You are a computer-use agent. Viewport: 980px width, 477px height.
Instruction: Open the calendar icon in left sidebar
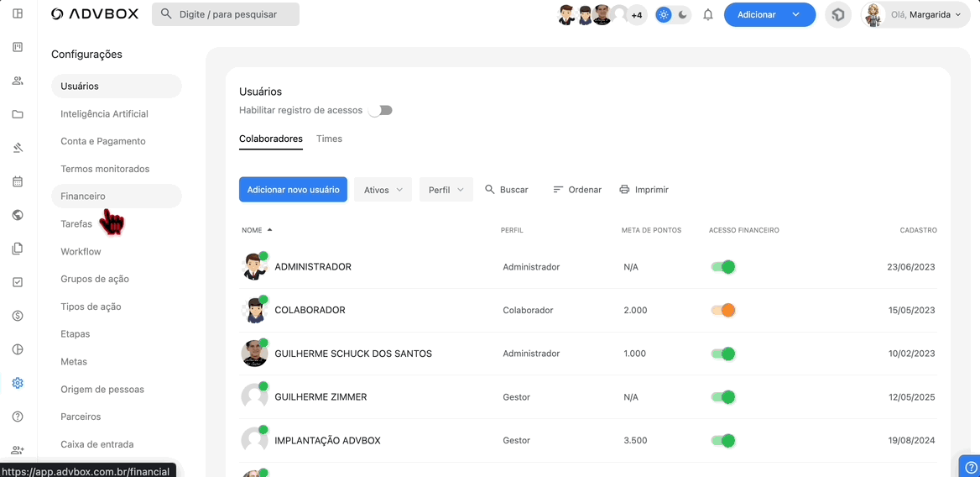[18, 181]
